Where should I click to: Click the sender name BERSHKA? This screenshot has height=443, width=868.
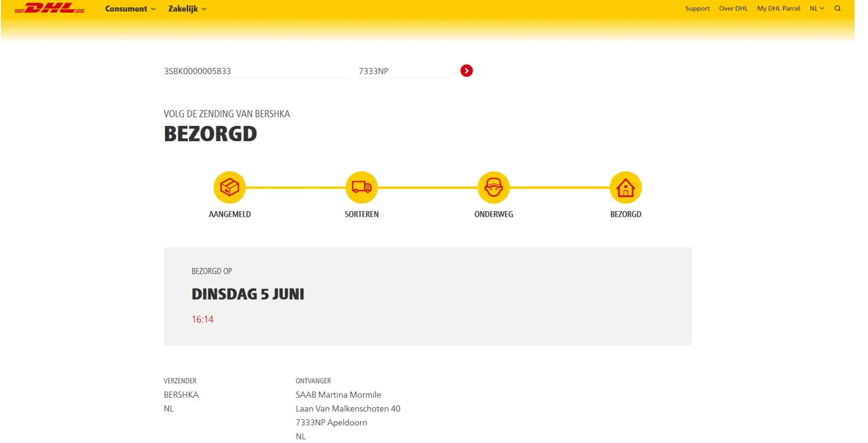pos(181,395)
